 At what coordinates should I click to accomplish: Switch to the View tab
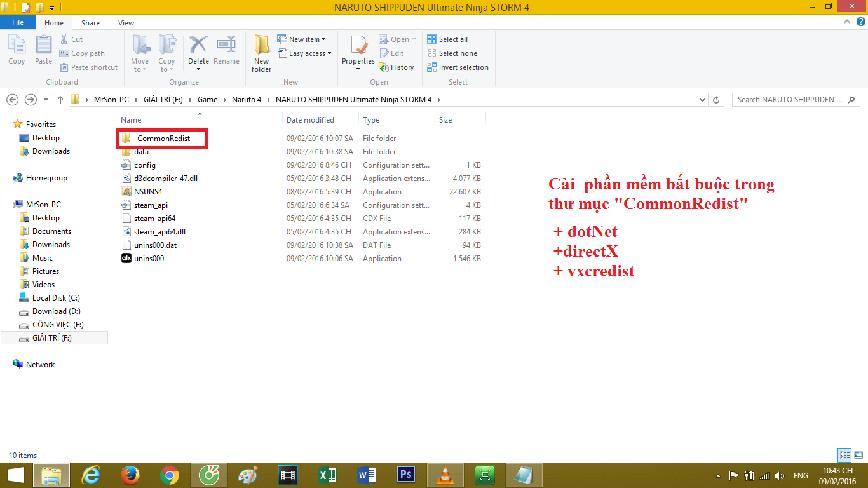126,23
